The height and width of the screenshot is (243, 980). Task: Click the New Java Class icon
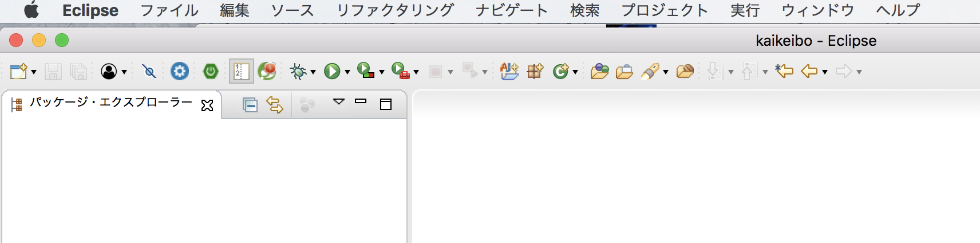coord(560,71)
